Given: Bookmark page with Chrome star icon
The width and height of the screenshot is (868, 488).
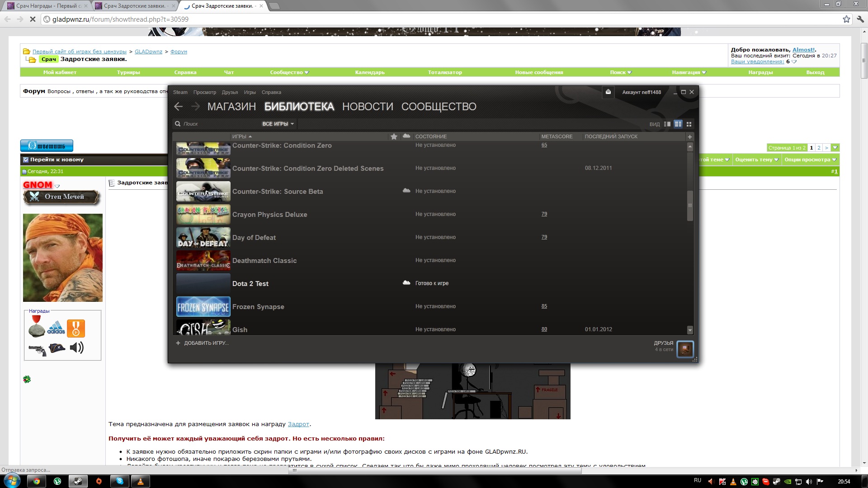Looking at the screenshot, I should coord(846,19).
